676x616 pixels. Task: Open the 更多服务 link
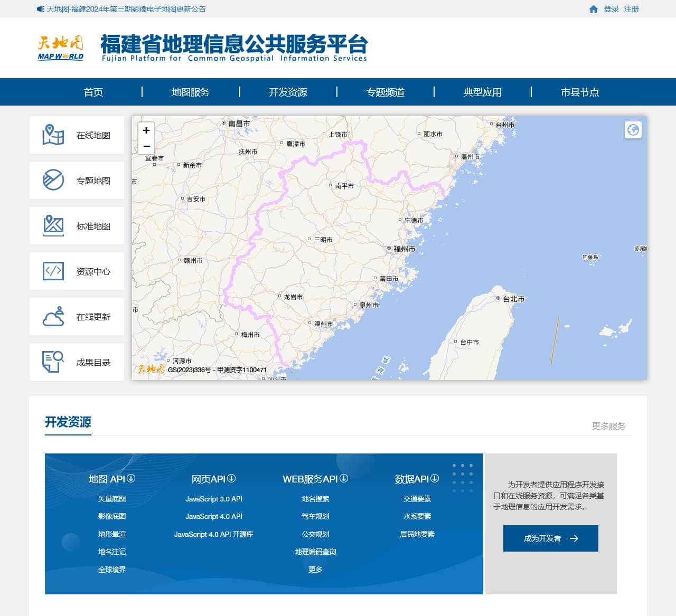[608, 426]
